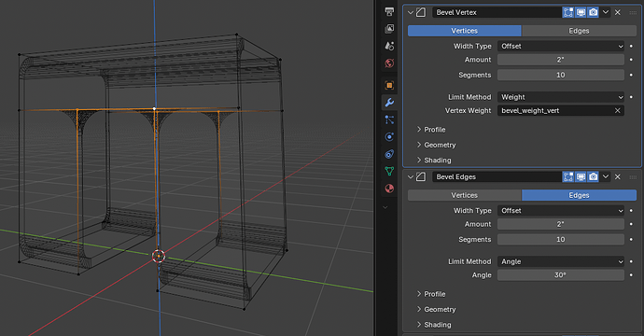644x336 pixels.
Task: Open the Output properties tab icon
Action: pos(389,11)
